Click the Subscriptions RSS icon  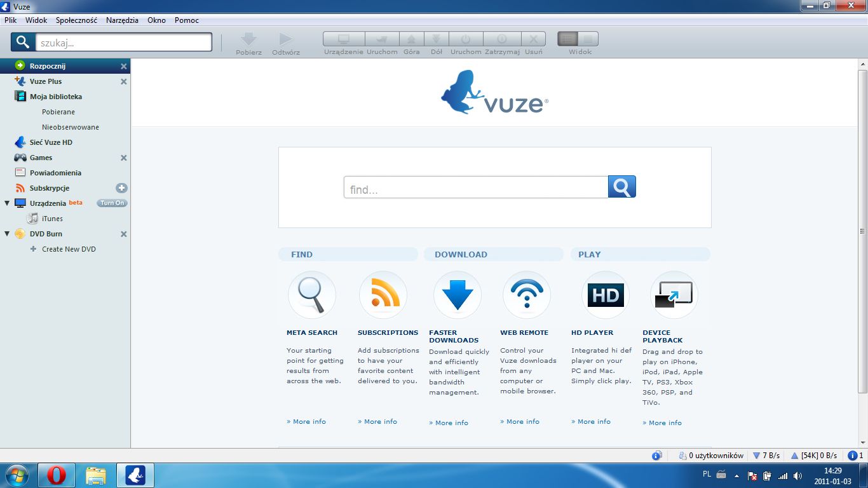click(x=383, y=295)
